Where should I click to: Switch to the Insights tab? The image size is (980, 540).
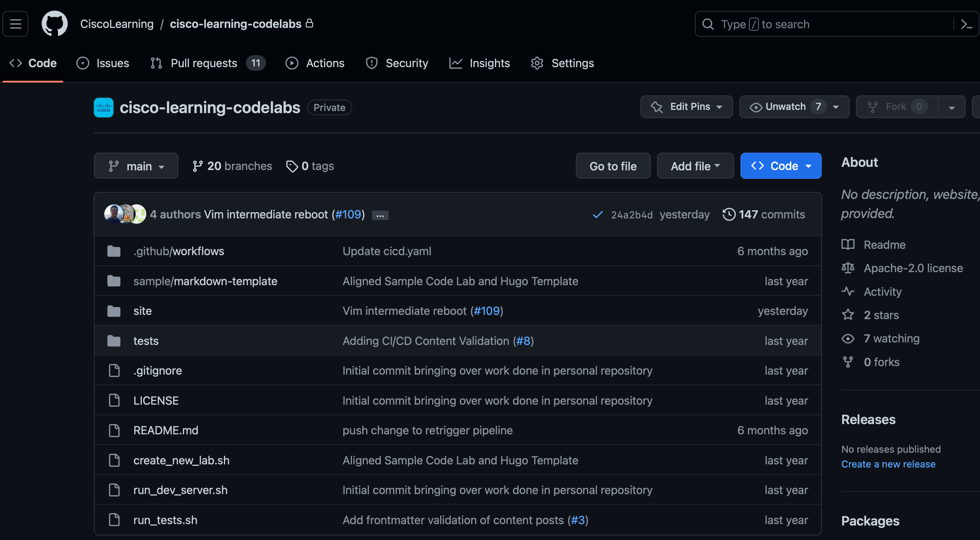click(479, 63)
